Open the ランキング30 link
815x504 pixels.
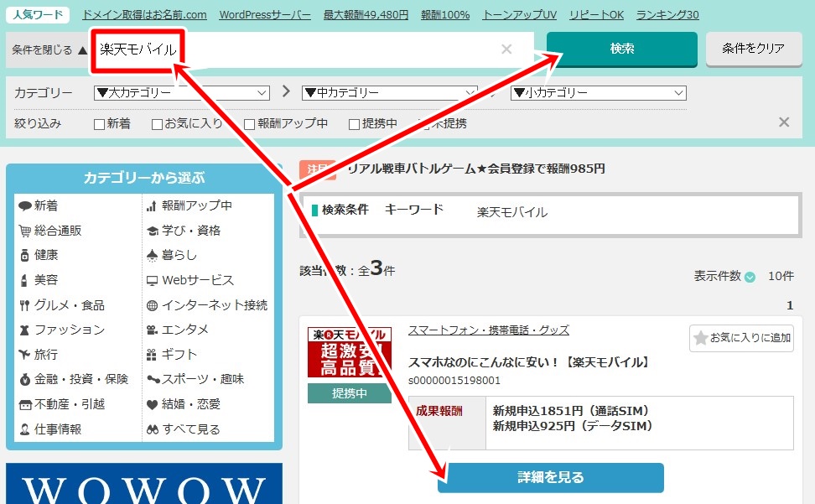(x=667, y=15)
